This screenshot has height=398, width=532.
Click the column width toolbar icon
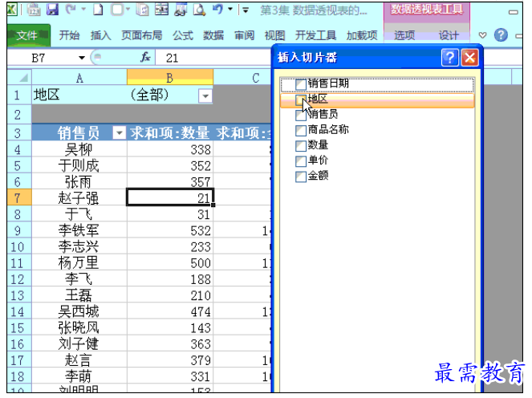pyautogui.click(x=161, y=10)
